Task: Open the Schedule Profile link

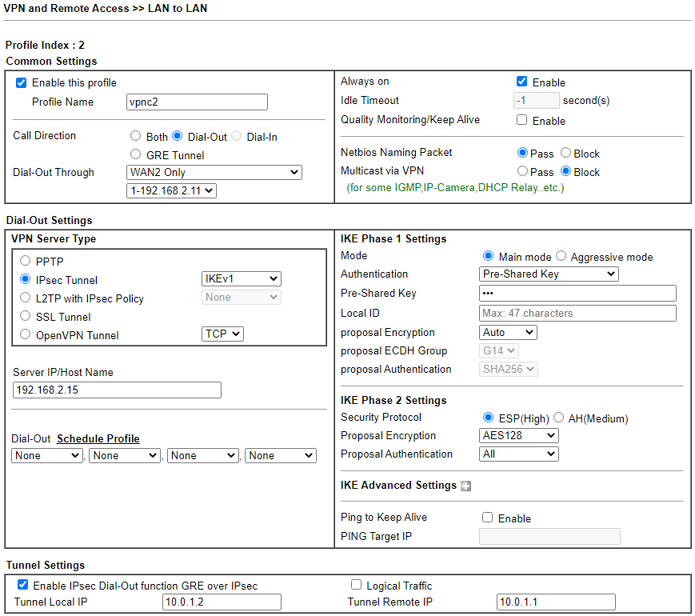Action: 98,438
